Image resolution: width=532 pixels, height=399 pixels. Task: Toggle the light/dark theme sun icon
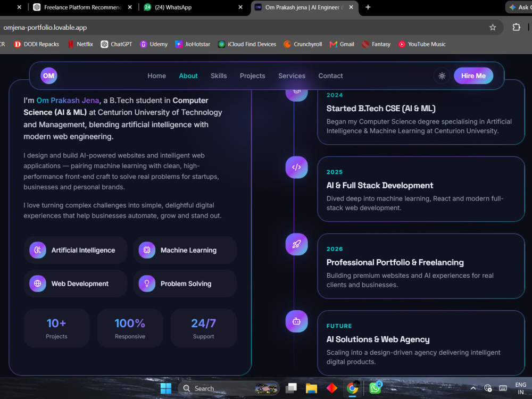tap(442, 76)
